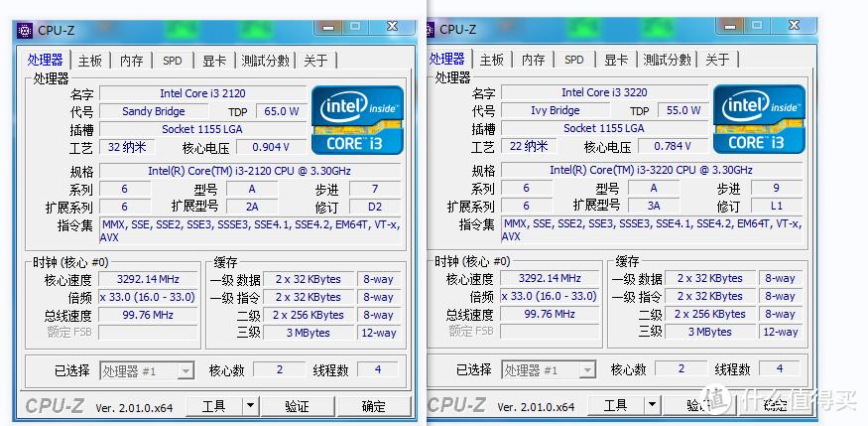Close the right CPU-Z window
The width and height of the screenshot is (868, 426).
coord(795,25)
